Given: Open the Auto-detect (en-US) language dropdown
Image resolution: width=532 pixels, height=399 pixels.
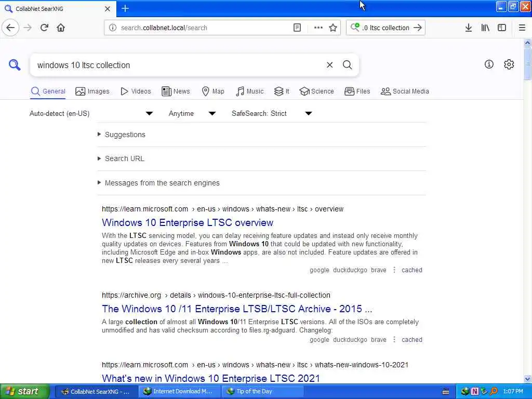Looking at the screenshot, I should (91, 113).
